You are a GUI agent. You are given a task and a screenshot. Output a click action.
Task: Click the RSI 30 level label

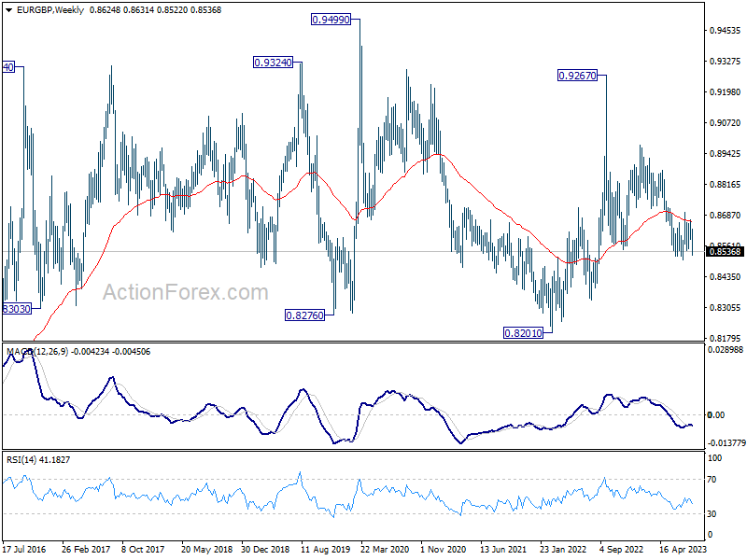click(x=712, y=514)
